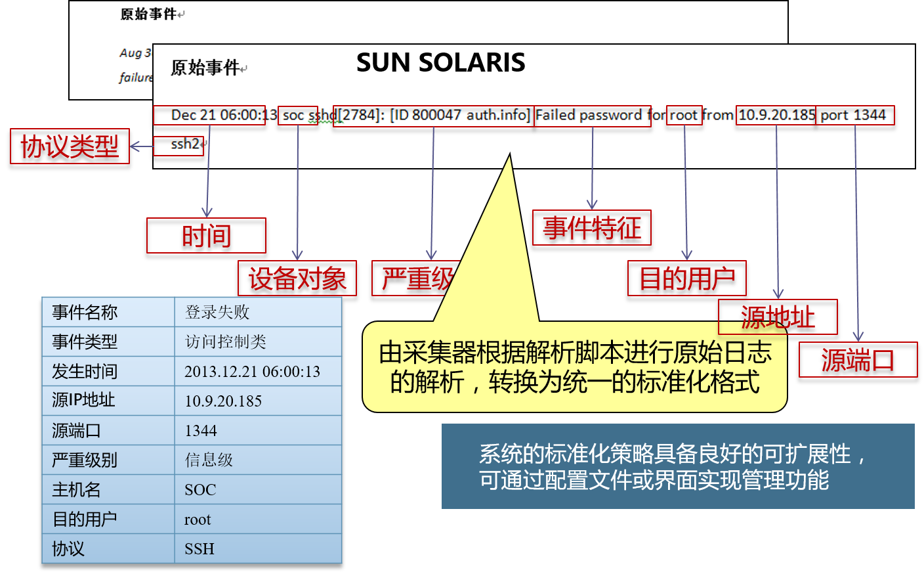Click the ssh2 text in log entry
924x574 pixels.
click(184, 144)
